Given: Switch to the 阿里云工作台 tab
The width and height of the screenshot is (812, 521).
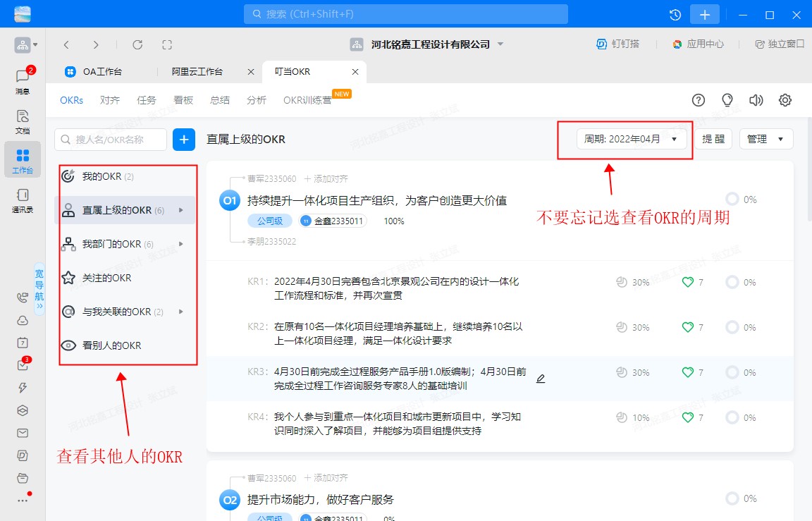Looking at the screenshot, I should point(198,72).
